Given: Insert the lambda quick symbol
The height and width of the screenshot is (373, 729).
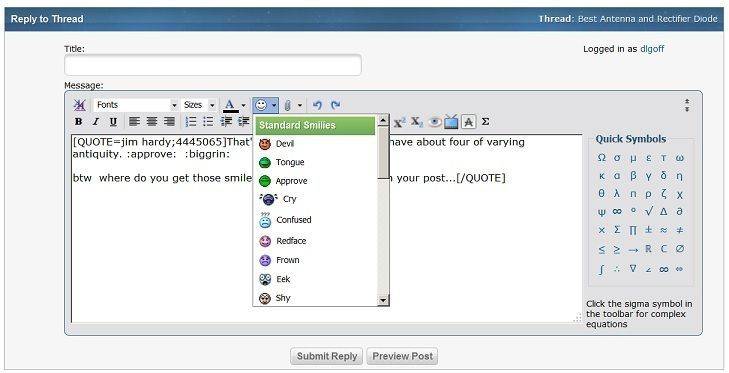Looking at the screenshot, I should (x=617, y=193).
